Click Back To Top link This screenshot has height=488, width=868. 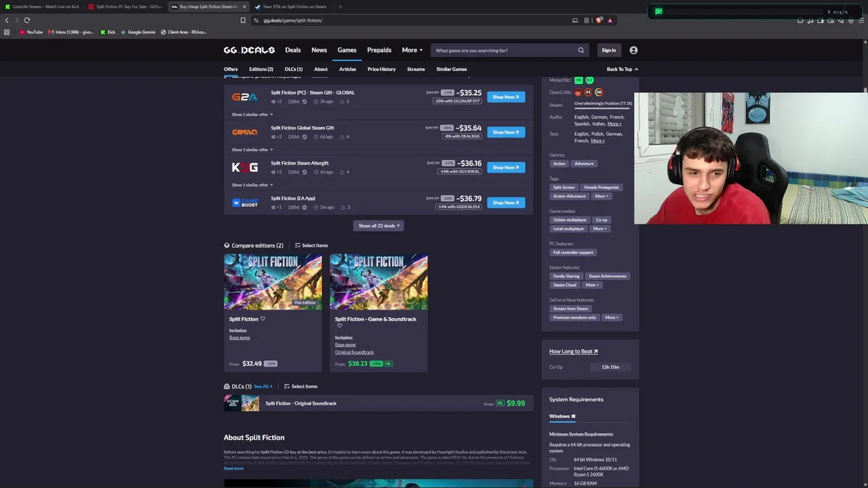[x=622, y=69]
